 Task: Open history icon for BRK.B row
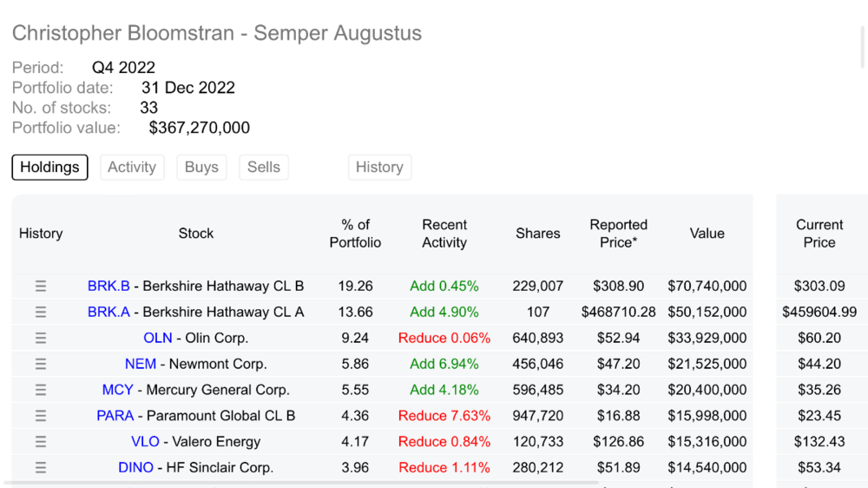click(x=41, y=286)
